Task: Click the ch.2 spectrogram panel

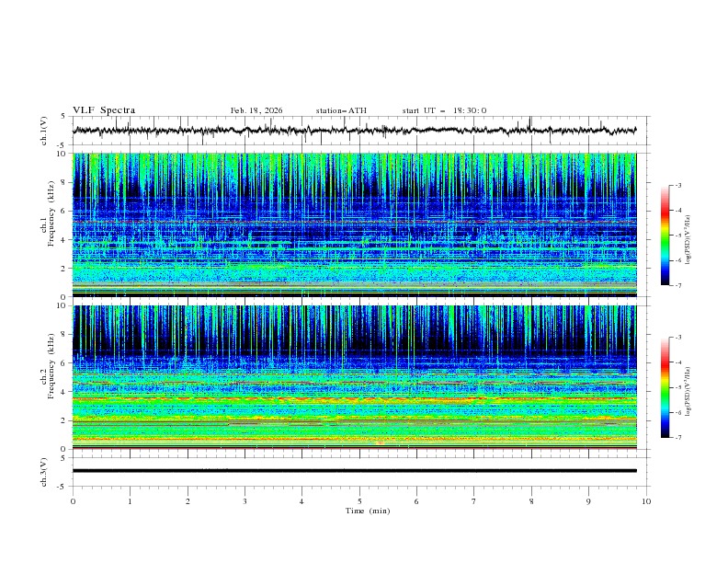Action: 354,377
